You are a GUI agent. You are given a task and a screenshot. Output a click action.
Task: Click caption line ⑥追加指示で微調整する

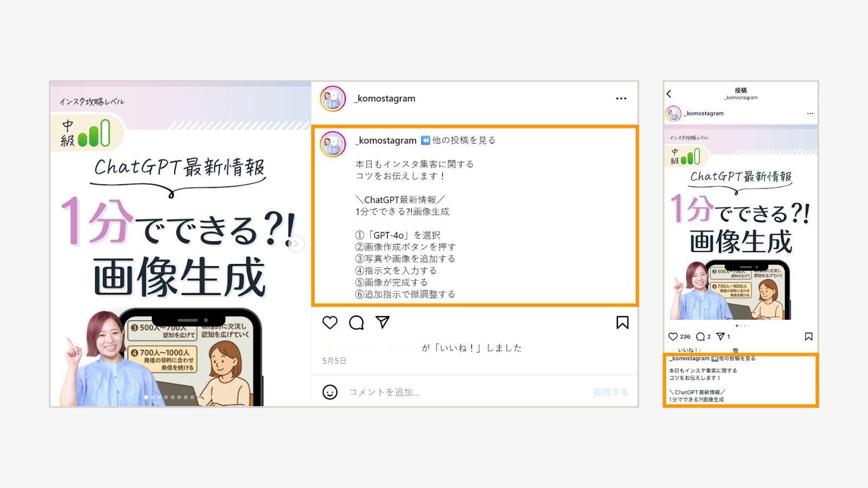[x=405, y=294]
